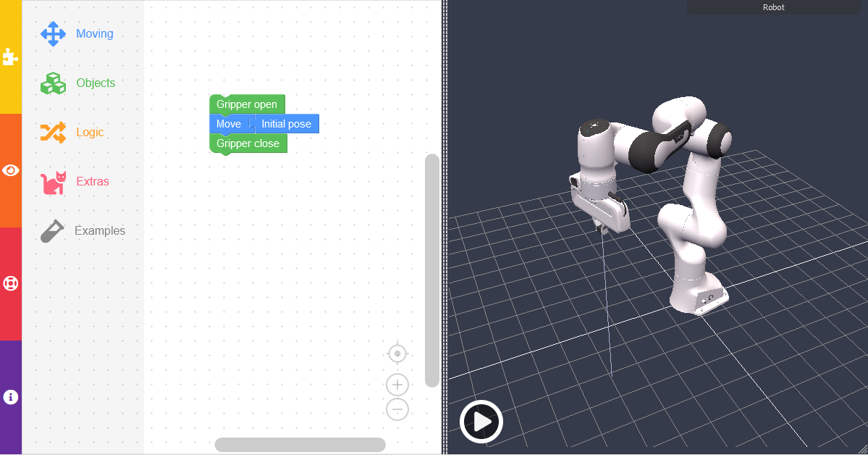Open the Initial pose dropdown in Move block
Screen dimensions: 868x455
(287, 123)
